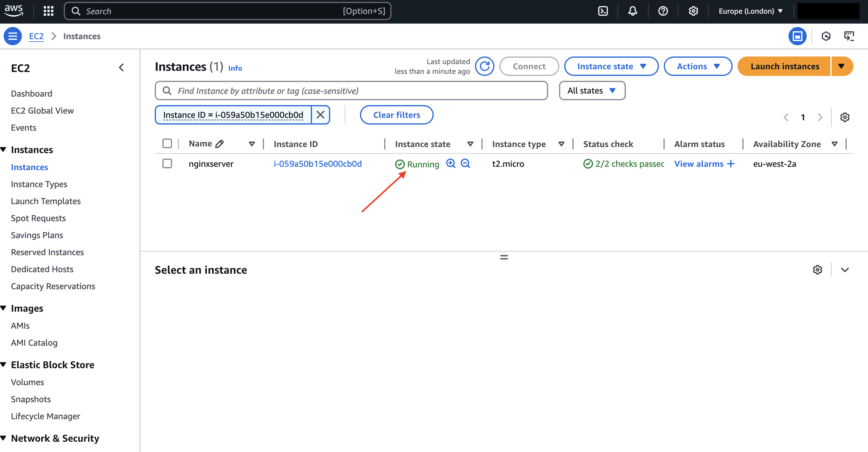This screenshot has width=868, height=452.
Task: Open Instance Types in the sidebar
Action: [x=39, y=184]
